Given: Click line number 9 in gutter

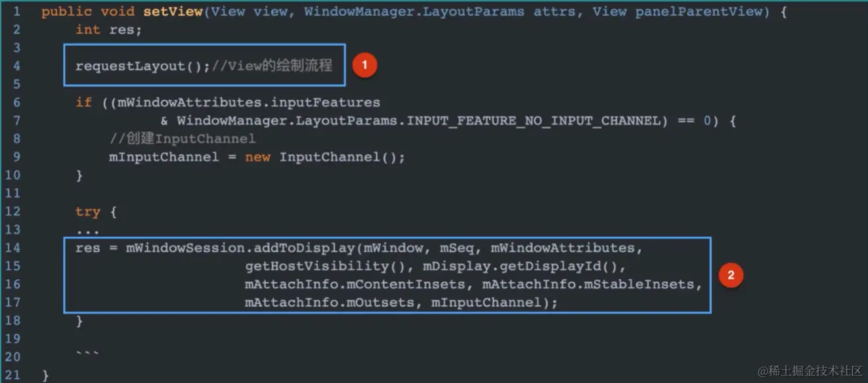Looking at the screenshot, I should pos(16,158).
